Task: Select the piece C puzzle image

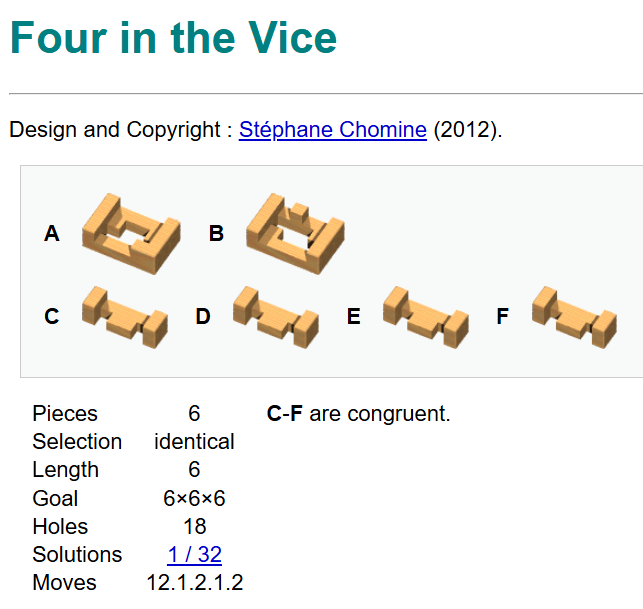Action: coord(123,316)
